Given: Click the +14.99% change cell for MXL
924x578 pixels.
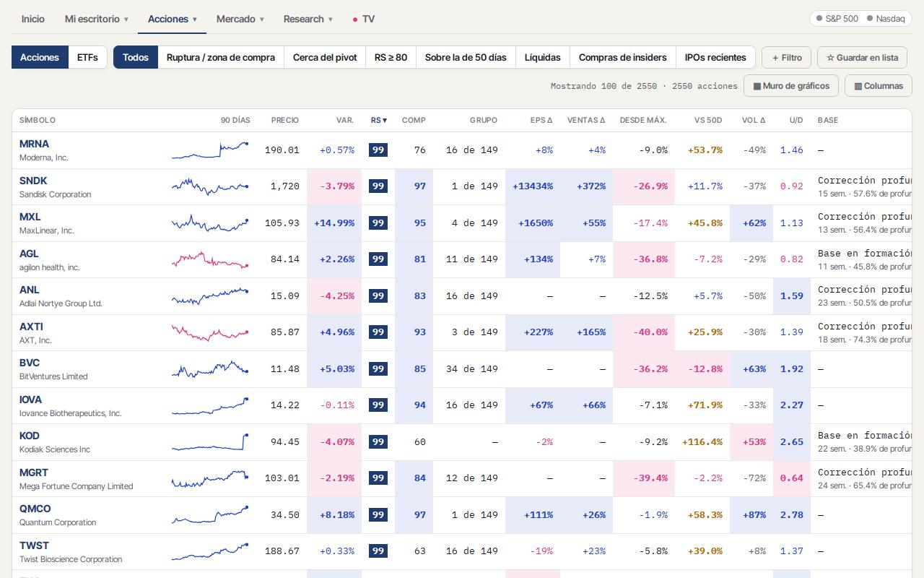Looking at the screenshot, I should click(334, 223).
